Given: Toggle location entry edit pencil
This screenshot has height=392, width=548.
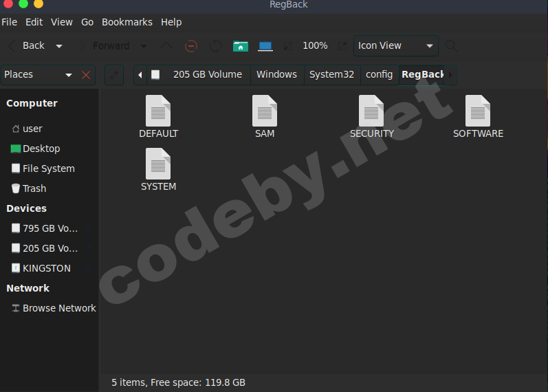Looking at the screenshot, I should coord(114,75).
